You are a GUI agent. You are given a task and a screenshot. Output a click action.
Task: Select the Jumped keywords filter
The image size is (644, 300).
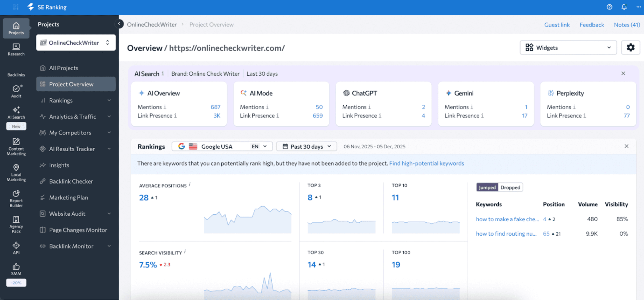pos(487,187)
